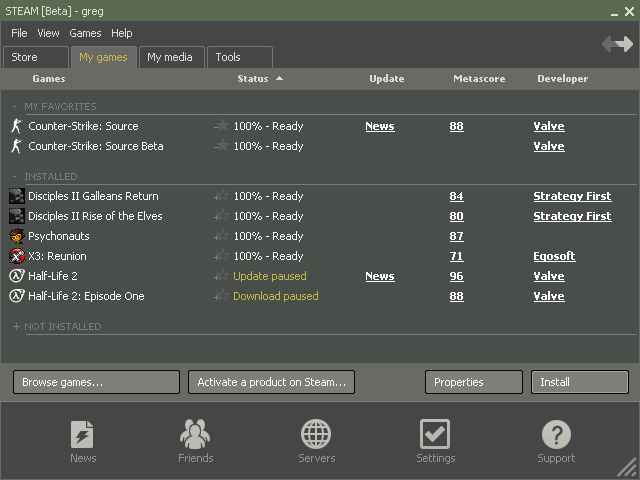Image resolution: width=640 pixels, height=480 pixels.
Task: Add X3: Reunion to favorites star
Action: pos(221,256)
